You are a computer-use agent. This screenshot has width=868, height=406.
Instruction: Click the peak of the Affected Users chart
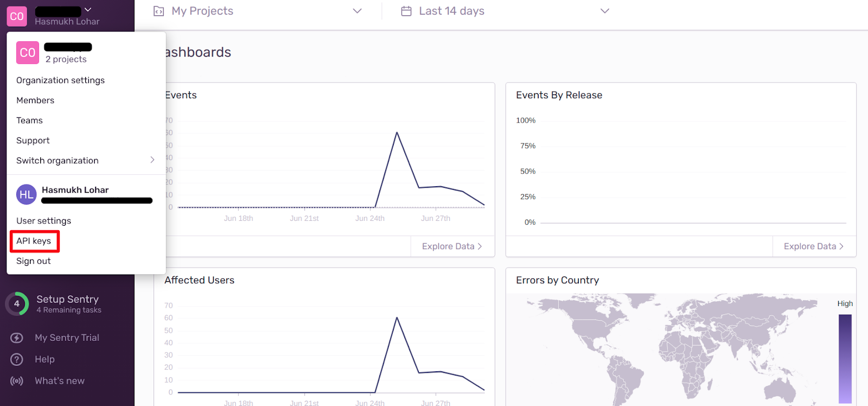pyautogui.click(x=397, y=318)
